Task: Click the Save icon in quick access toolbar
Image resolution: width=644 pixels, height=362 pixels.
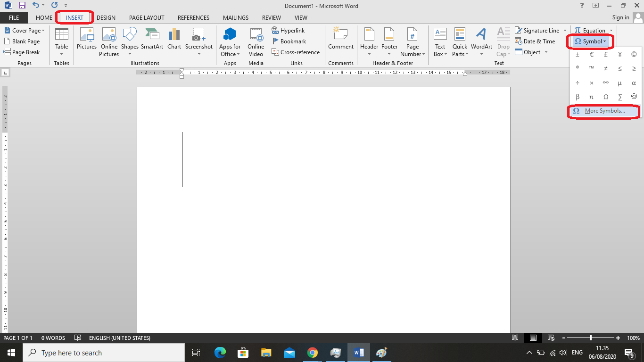Action: [22, 5]
